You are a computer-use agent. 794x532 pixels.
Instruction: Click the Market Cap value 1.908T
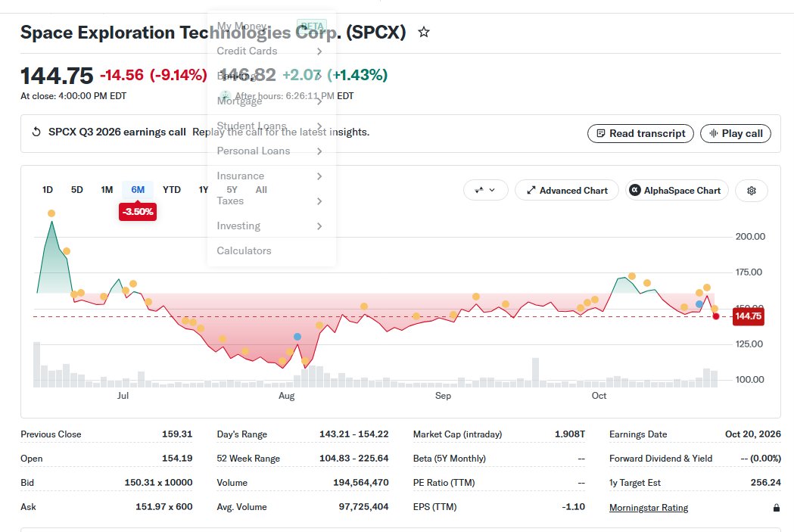tap(570, 434)
